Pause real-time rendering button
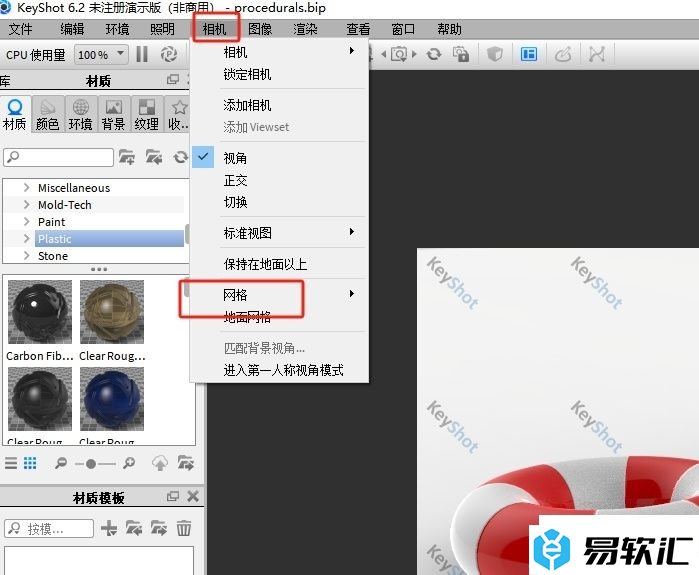 click(142, 54)
